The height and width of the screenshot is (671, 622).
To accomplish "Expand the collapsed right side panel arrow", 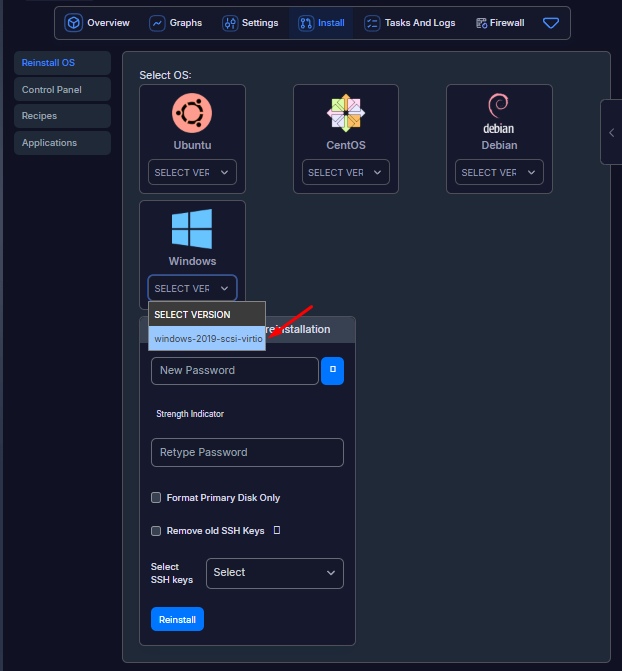I will pyautogui.click(x=611, y=132).
